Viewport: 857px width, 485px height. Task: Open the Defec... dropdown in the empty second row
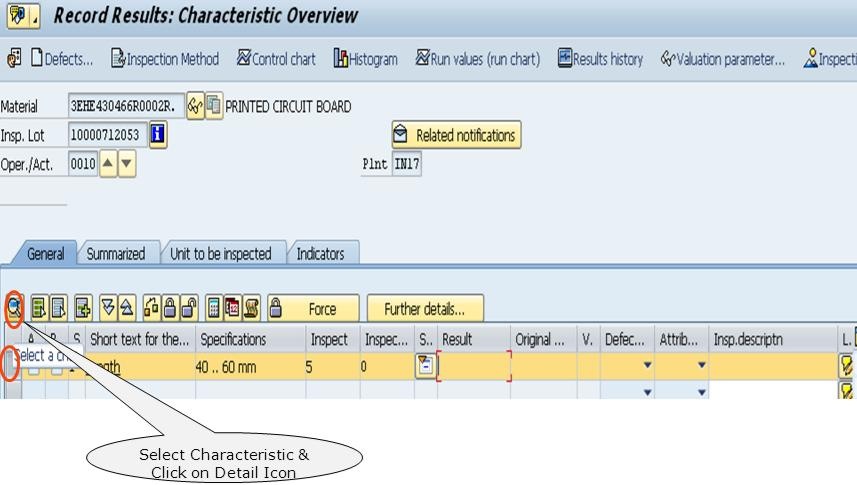coord(647,391)
